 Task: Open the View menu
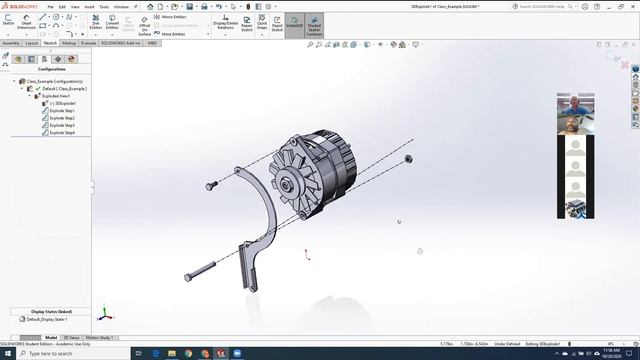pyautogui.click(x=75, y=7)
